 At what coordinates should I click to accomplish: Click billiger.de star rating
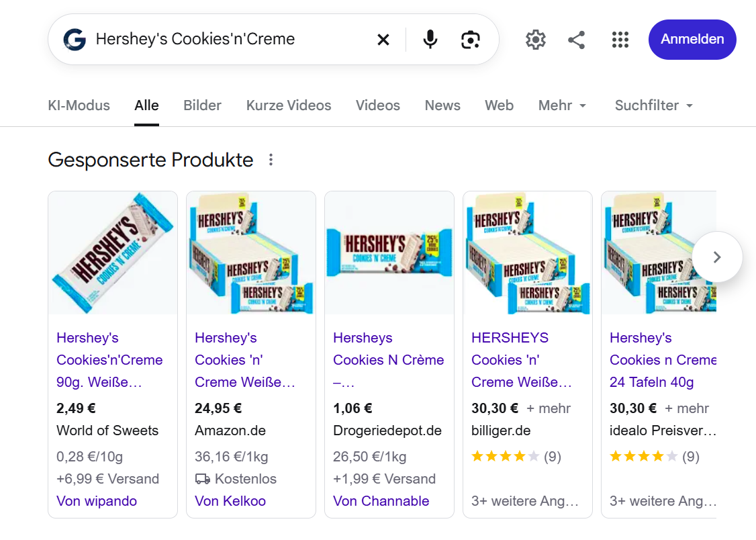[x=505, y=457]
